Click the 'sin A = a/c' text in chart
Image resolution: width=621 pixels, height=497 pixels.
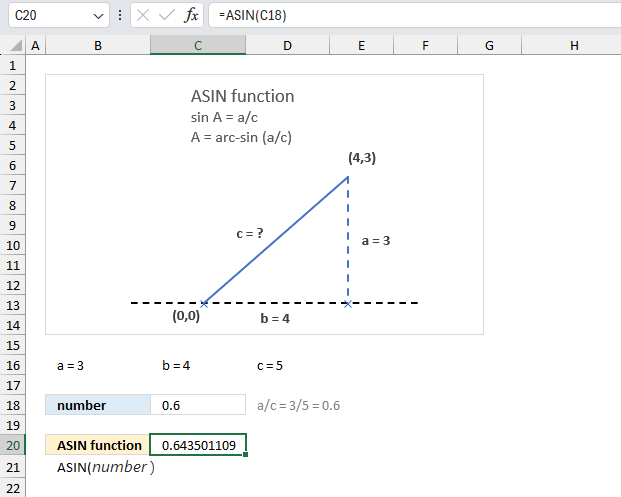(224, 117)
